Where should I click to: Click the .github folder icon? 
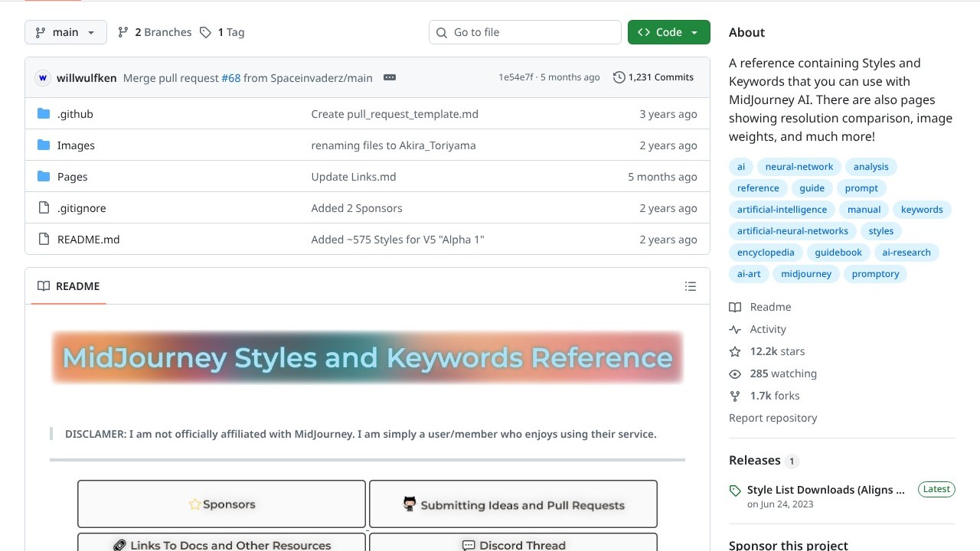coord(44,114)
